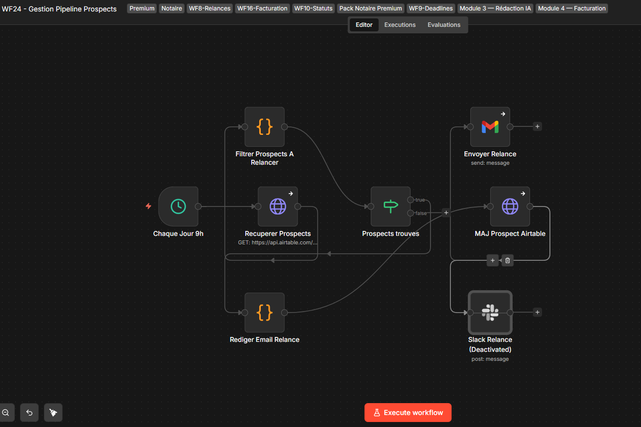Click the true output of Prospects trouves
The height and width of the screenshot is (427, 641).
pos(410,200)
